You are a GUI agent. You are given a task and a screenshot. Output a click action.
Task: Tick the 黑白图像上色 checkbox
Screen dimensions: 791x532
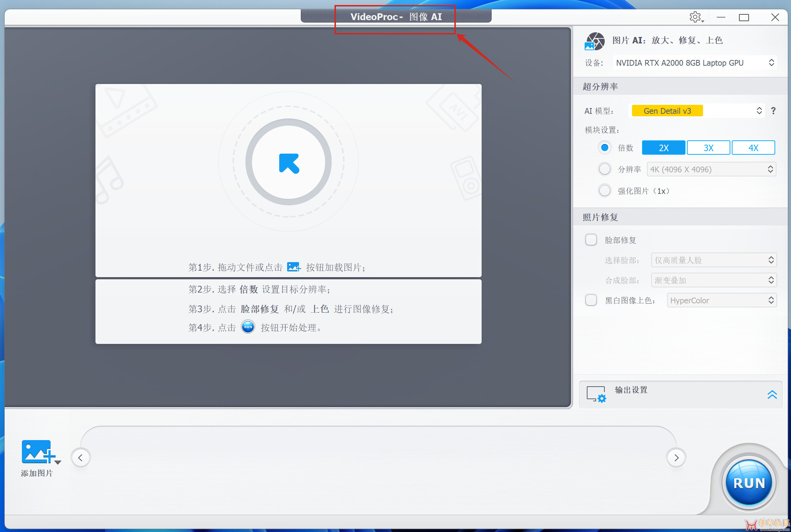tap(591, 300)
